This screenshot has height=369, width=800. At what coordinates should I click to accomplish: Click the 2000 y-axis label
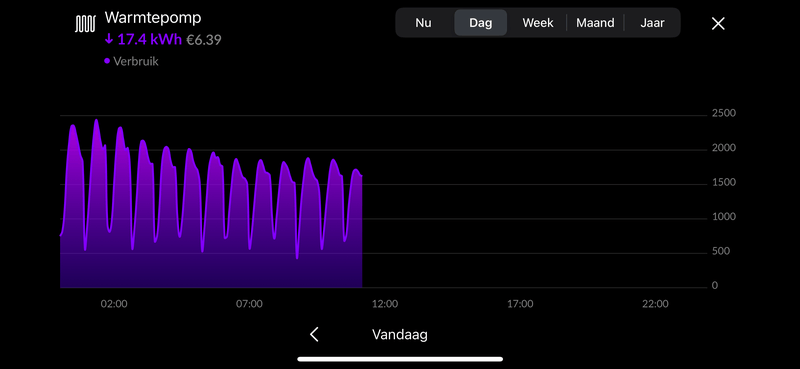(724, 148)
